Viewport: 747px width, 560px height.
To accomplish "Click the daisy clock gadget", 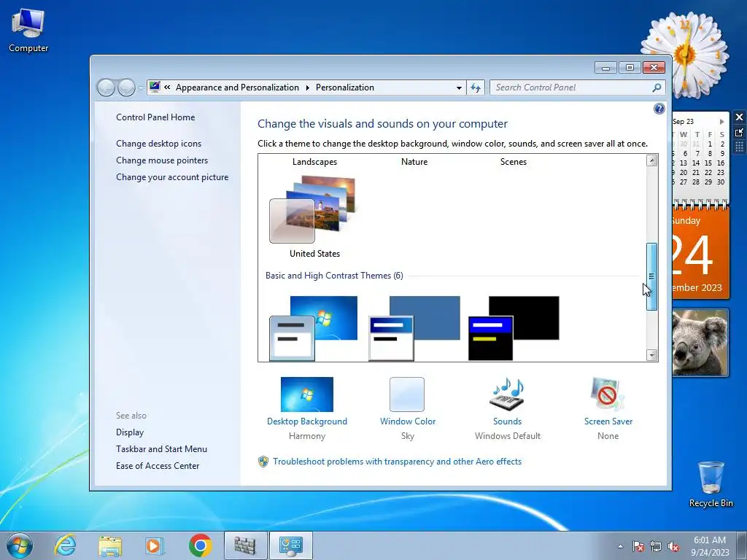I will click(x=685, y=54).
